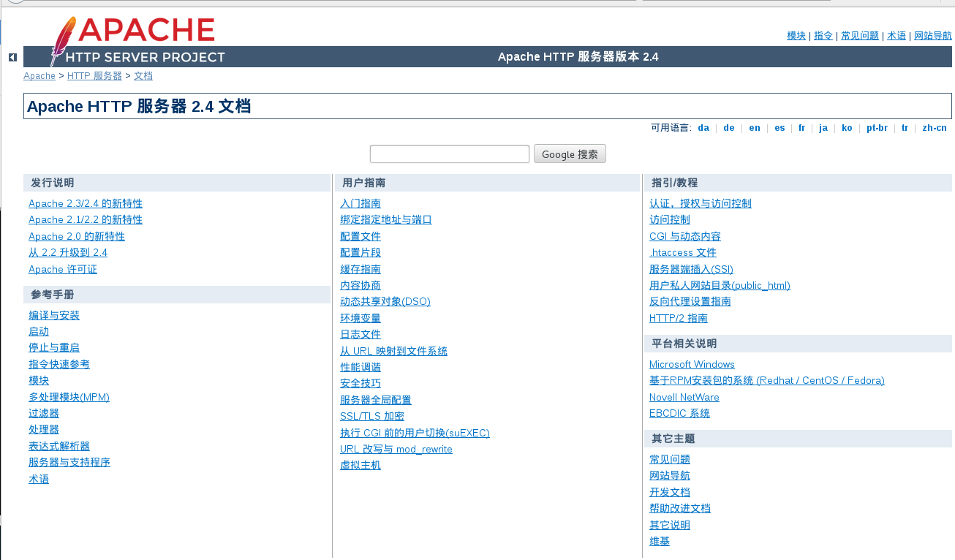This screenshot has width=955, height=560.
Task: Open the 模块 link in the top navigation
Action: tap(796, 35)
